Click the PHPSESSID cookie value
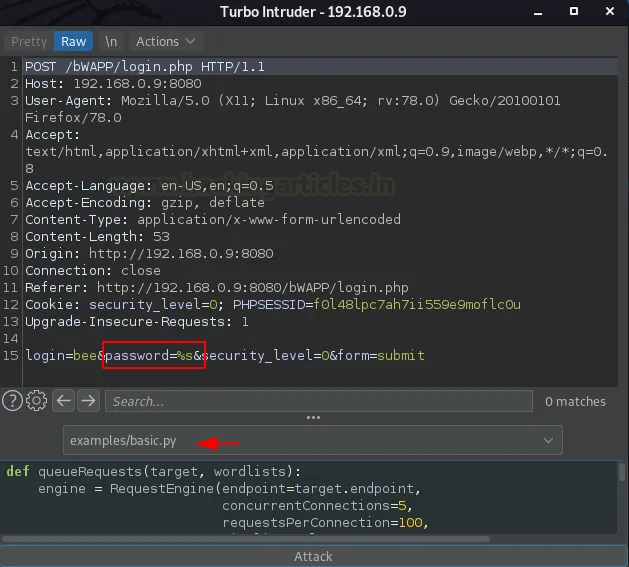Screen dimensions: 629x567 tap(417, 305)
